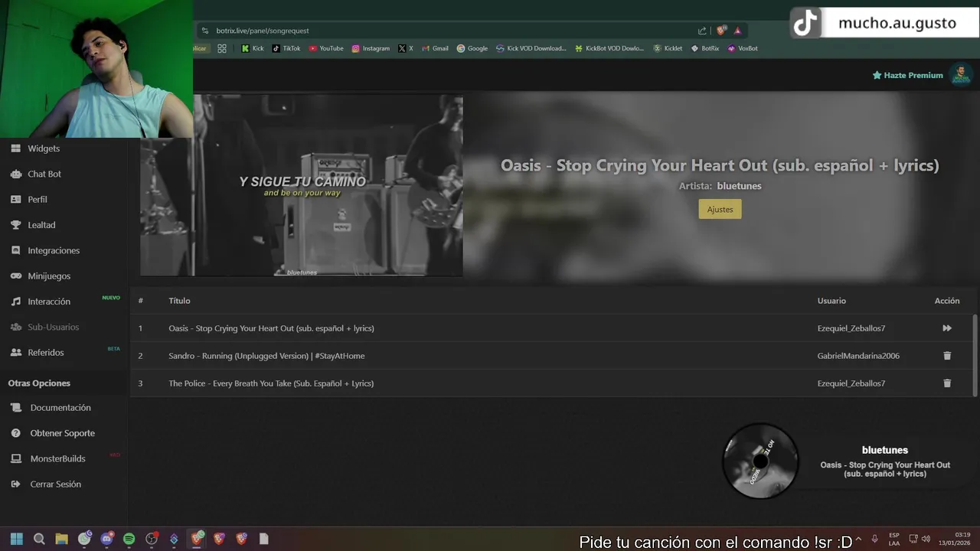This screenshot has width=980, height=551.
Task: Click Hazte Premium
Action: tap(907, 75)
